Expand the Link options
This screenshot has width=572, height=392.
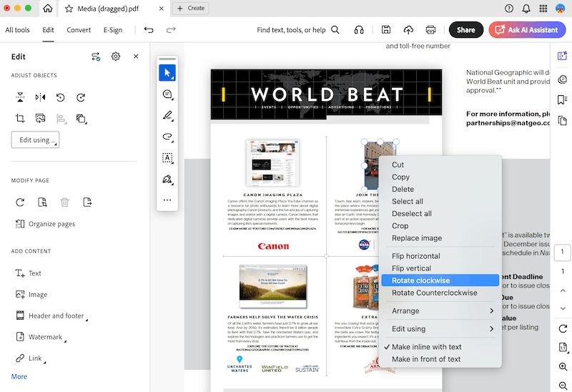(31, 358)
